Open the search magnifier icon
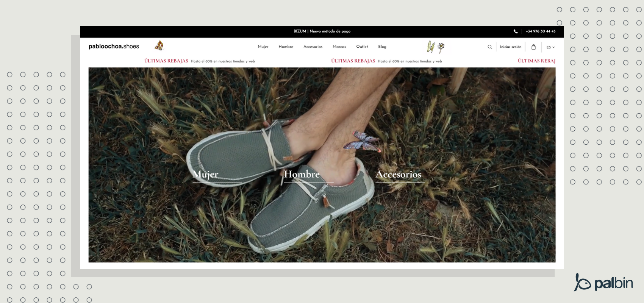The height and width of the screenshot is (303, 644). (490, 47)
